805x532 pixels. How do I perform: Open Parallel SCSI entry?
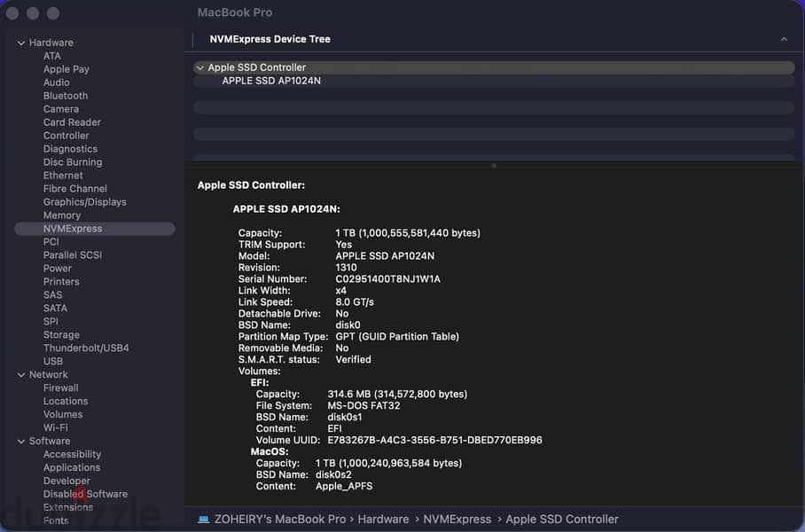pyautogui.click(x=73, y=255)
